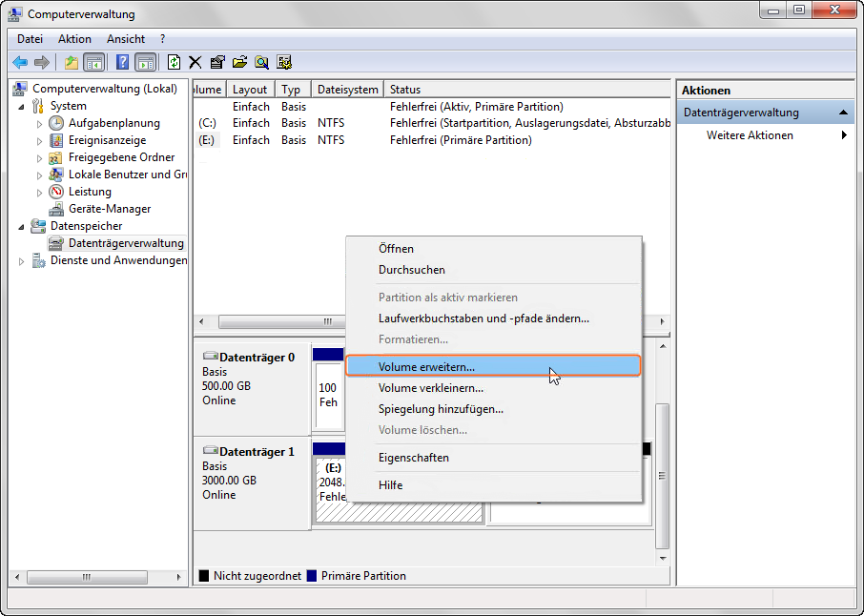Viewport: 864px width, 616px height.
Task: Click the up-one-level folder icon
Action: [x=72, y=62]
